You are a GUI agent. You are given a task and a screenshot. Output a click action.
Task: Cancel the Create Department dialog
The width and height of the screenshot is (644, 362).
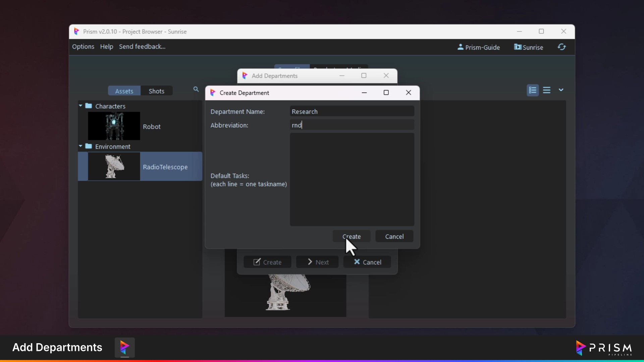[394, 236]
